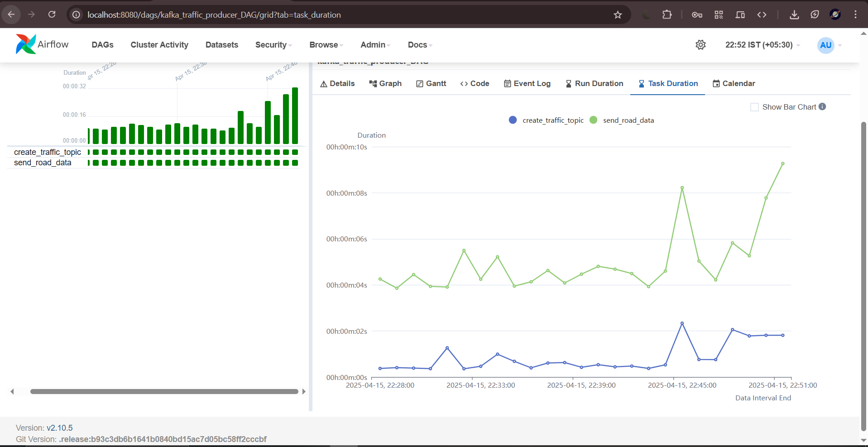Toggle the send_road_data legend item
This screenshot has height=447, width=868.
(622, 120)
